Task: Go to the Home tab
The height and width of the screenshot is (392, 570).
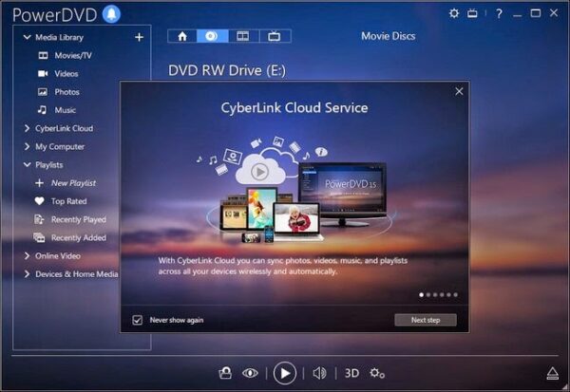Action: click(x=182, y=36)
